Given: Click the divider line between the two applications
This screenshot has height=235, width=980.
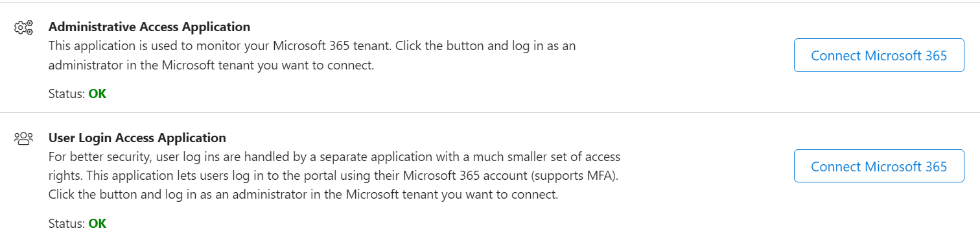Looking at the screenshot, I should pos(490,113).
